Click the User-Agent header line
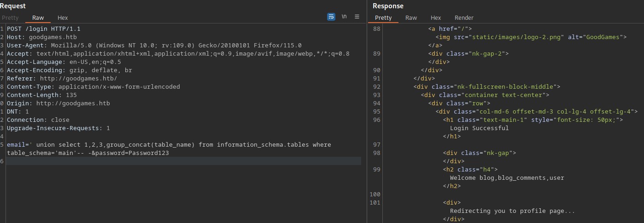The image size is (644, 223). click(x=154, y=45)
